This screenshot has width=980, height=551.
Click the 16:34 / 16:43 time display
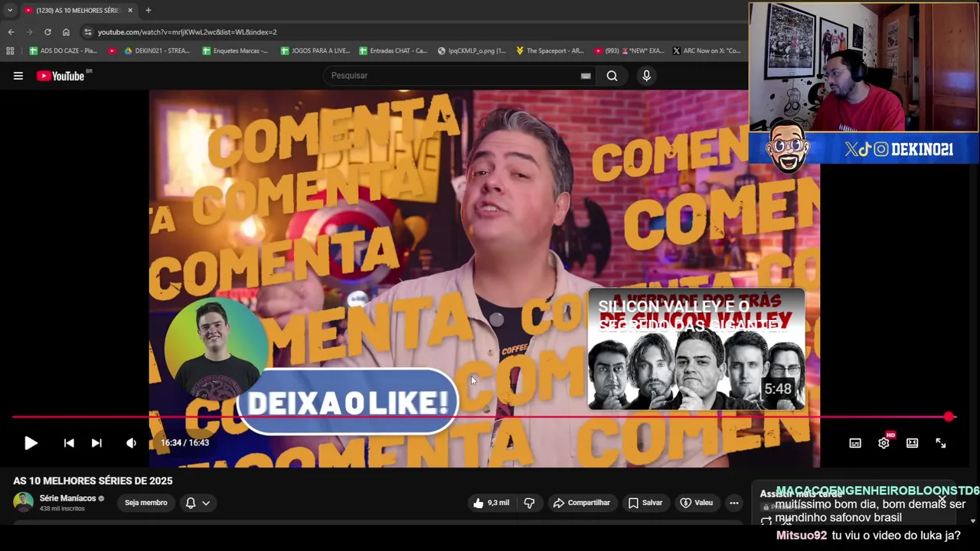[185, 443]
